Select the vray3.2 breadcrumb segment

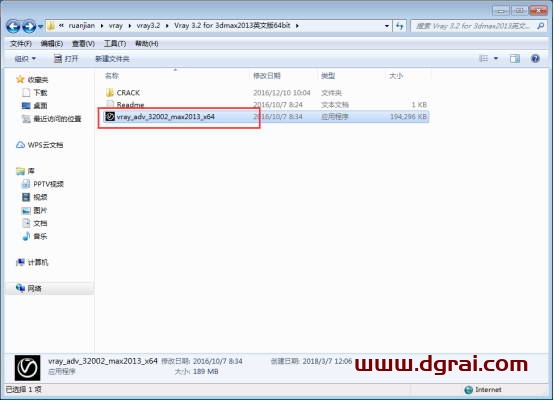point(148,26)
